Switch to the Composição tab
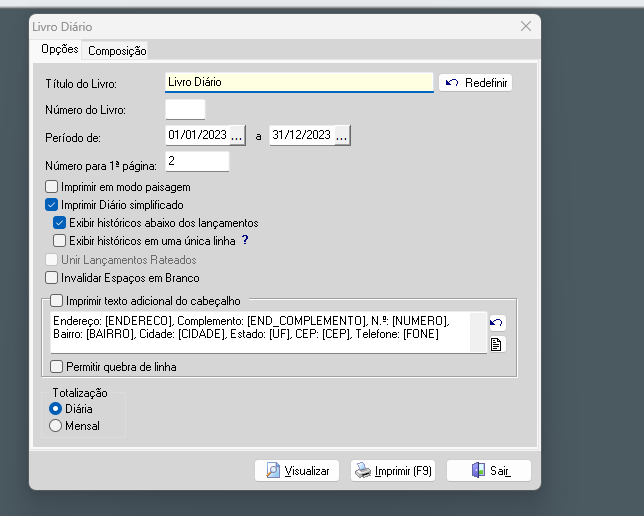The image size is (644, 516). point(117,51)
